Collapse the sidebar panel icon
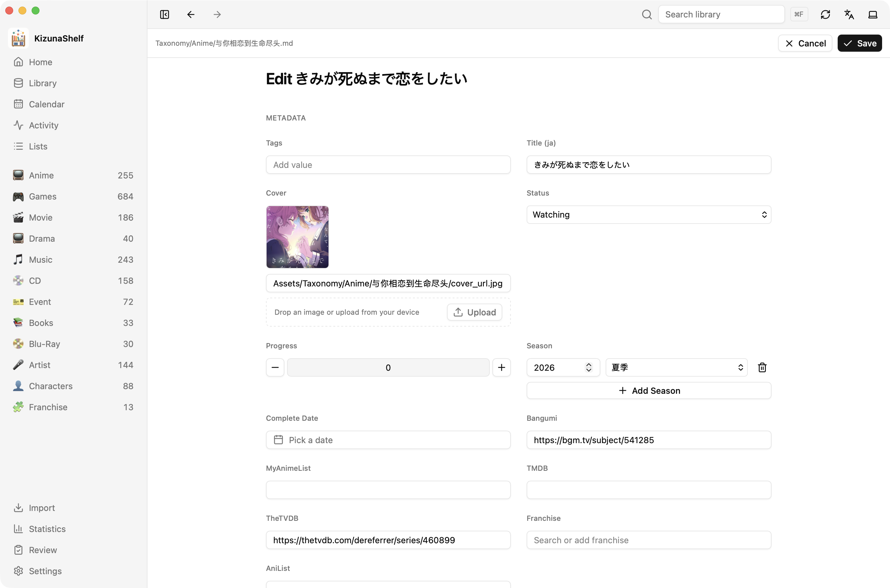 coord(164,14)
